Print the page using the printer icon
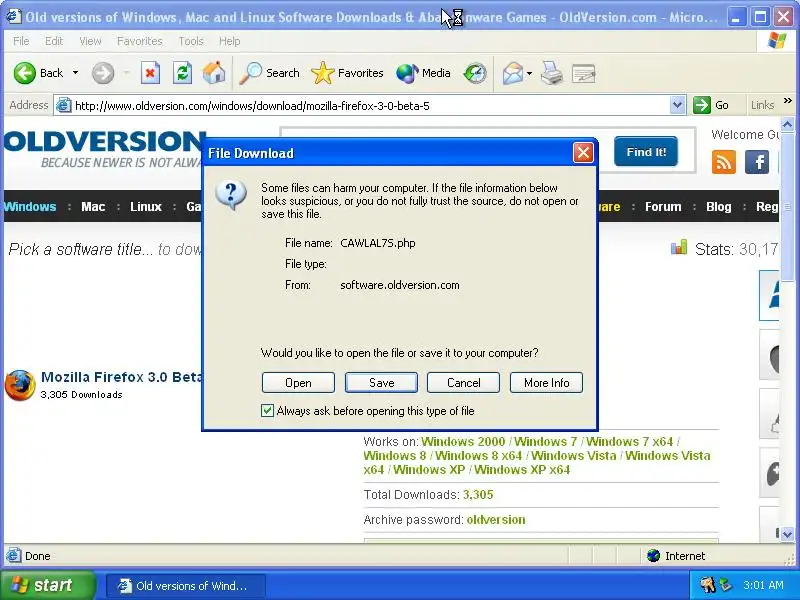800x600 pixels. pos(552,73)
